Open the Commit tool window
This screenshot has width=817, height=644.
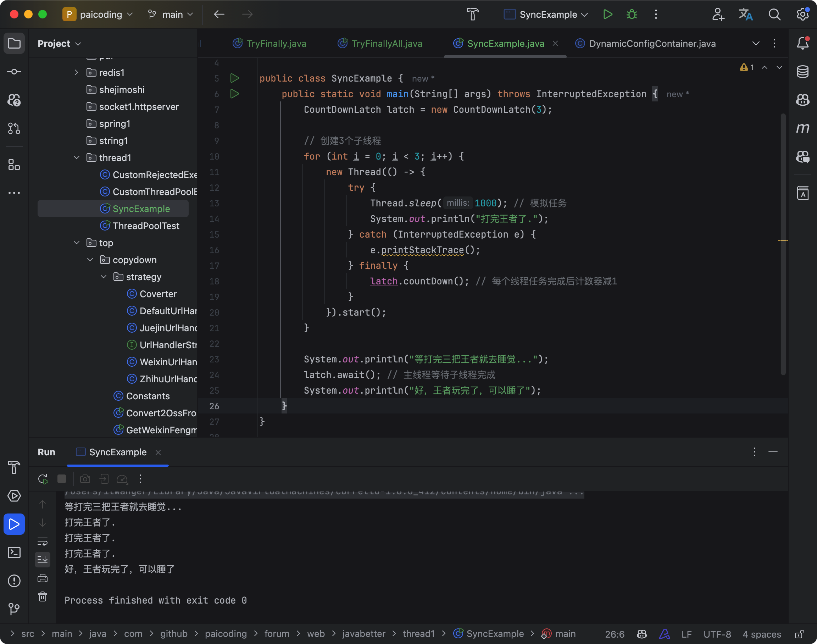[x=14, y=72]
